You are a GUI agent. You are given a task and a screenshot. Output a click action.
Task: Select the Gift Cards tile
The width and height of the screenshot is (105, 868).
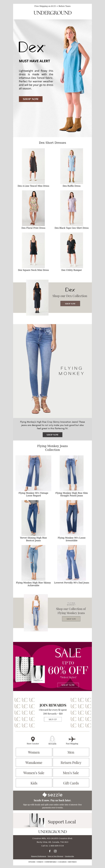71,783
